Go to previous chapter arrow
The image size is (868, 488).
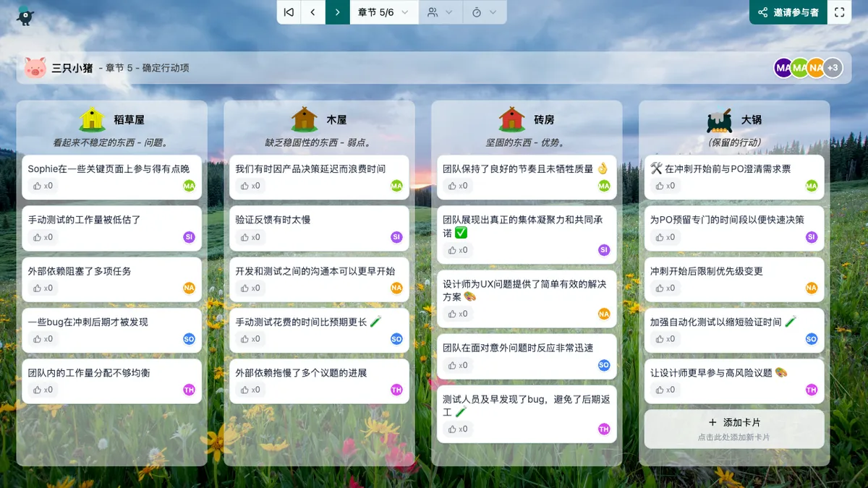tap(313, 12)
